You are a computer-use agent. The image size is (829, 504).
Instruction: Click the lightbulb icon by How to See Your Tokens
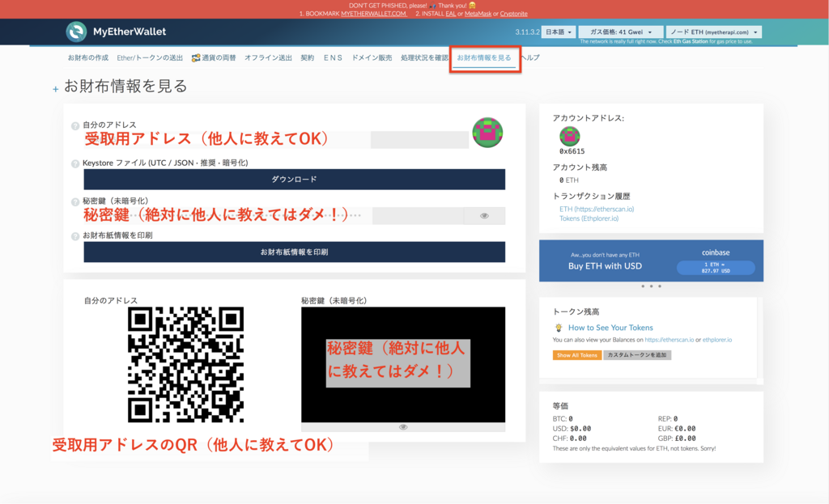point(559,328)
